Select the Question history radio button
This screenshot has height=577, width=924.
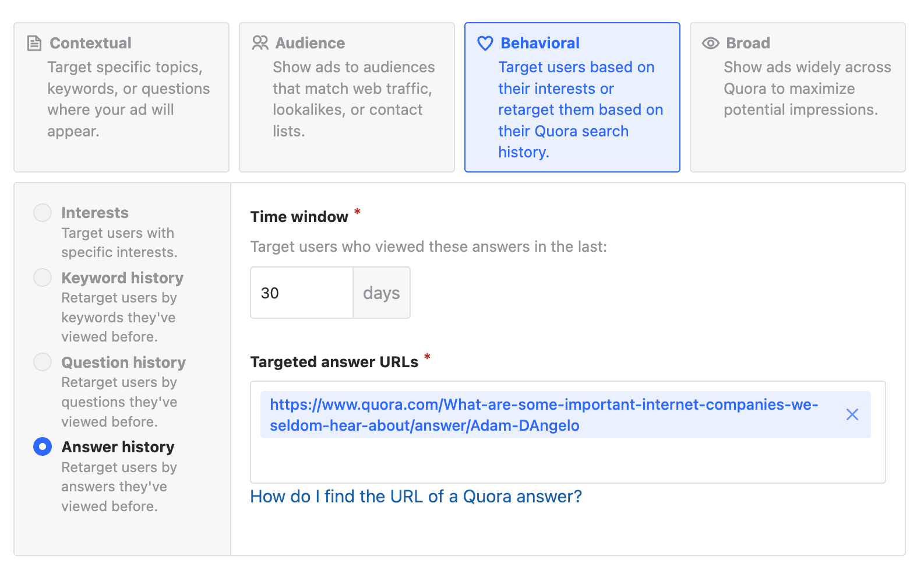tap(43, 363)
